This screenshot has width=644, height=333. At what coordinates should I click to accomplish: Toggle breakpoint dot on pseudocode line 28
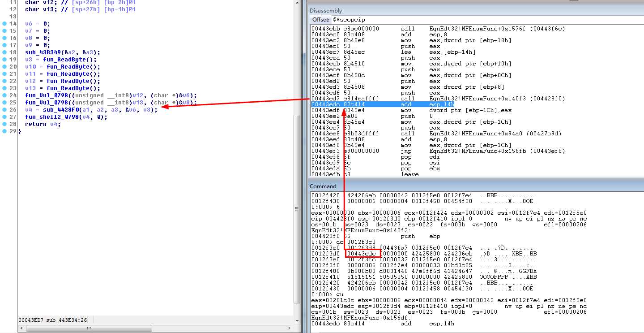(4, 124)
